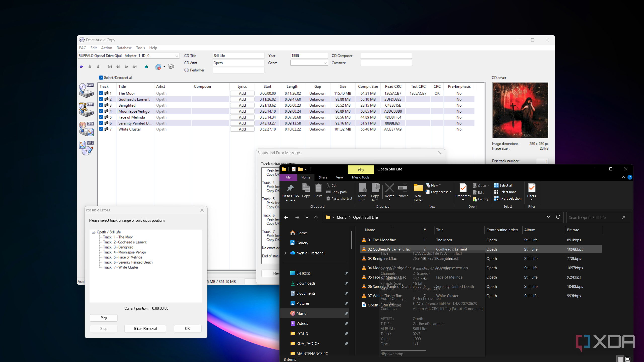The image size is (644, 362).
Task: Expand mystic - Personal in navigation pane
Action: 285,253
